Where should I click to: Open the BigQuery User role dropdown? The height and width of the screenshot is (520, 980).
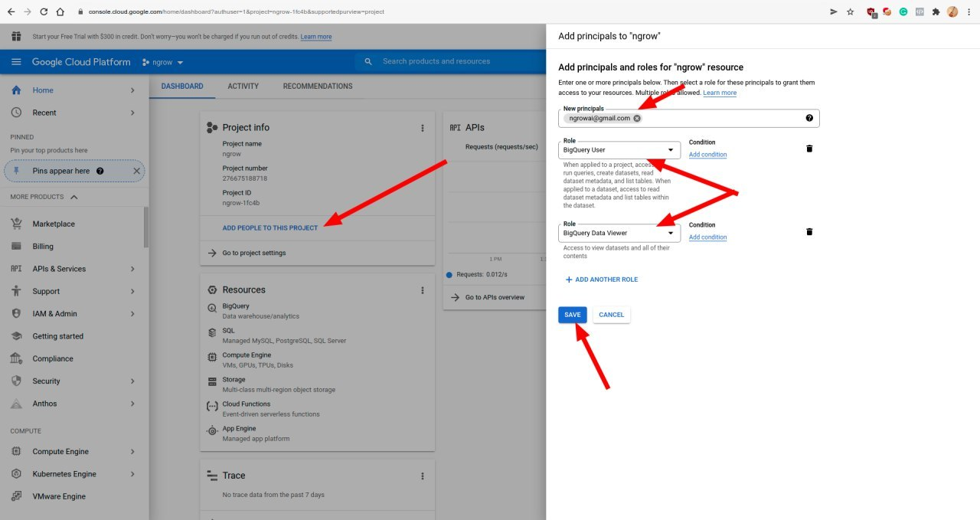(619, 150)
